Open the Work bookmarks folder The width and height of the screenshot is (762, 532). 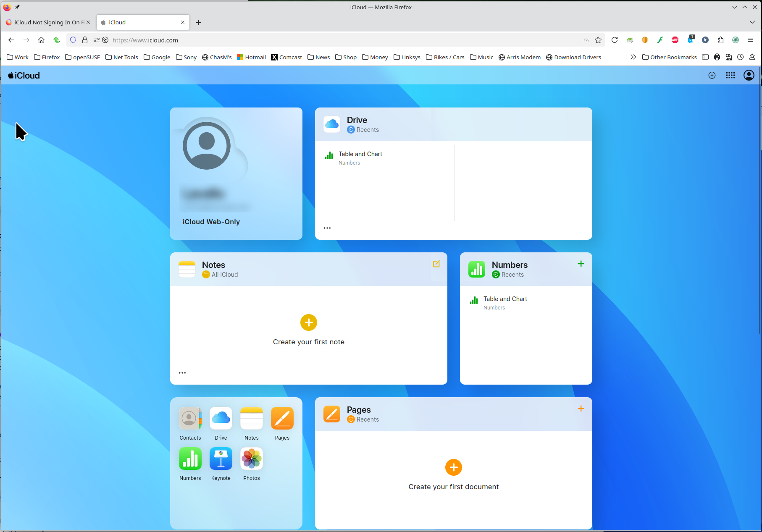coord(18,57)
